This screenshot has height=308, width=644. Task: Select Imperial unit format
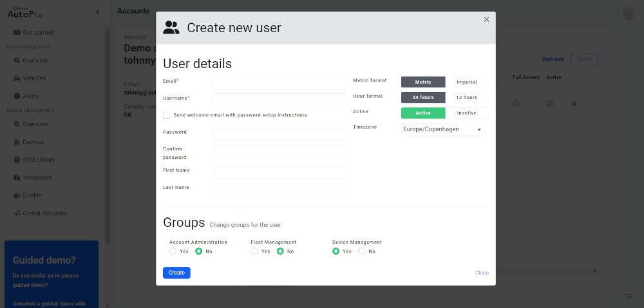click(467, 82)
